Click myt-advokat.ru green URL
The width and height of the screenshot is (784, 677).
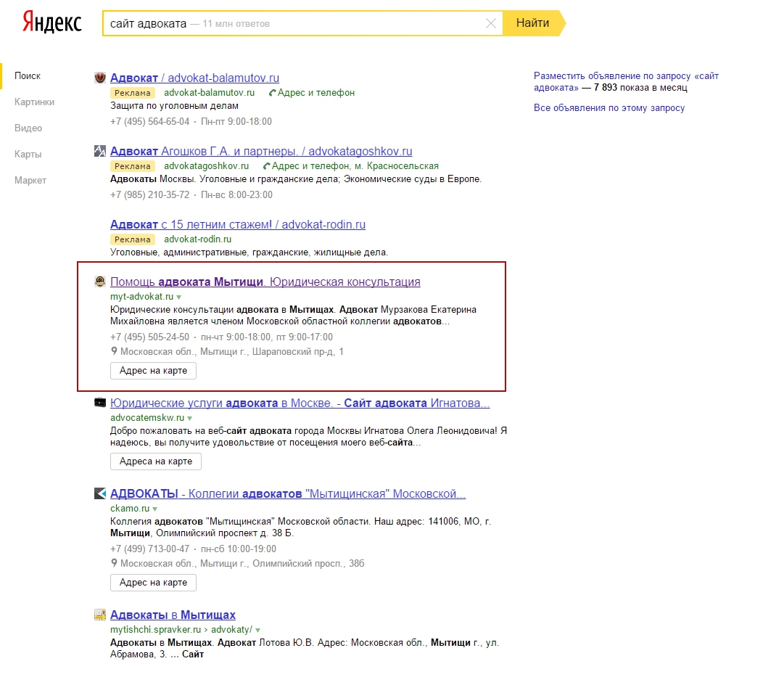click(141, 296)
